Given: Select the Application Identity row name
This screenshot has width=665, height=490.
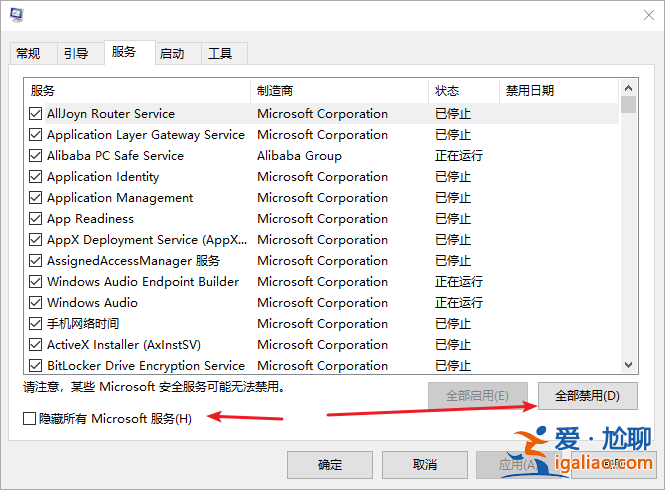Looking at the screenshot, I should 103,177.
